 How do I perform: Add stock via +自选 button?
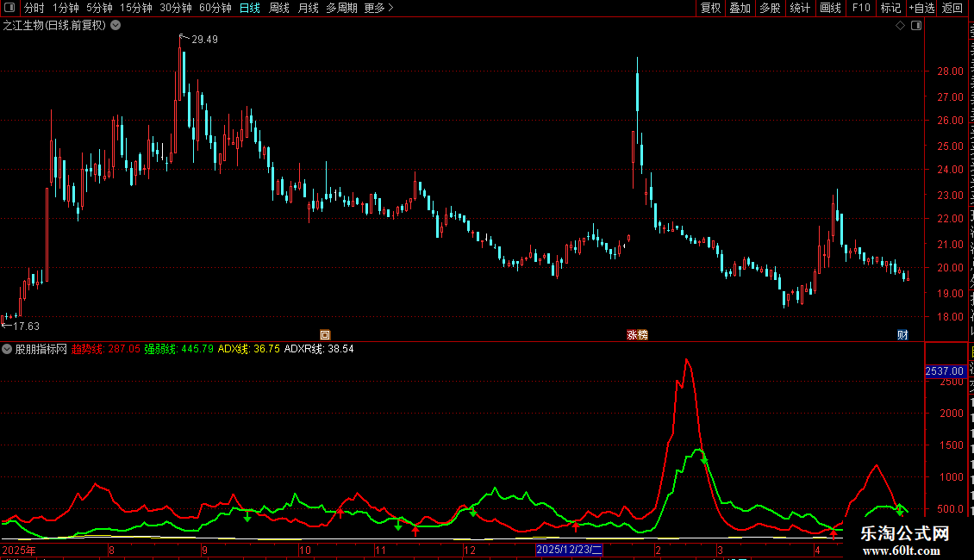[921, 8]
